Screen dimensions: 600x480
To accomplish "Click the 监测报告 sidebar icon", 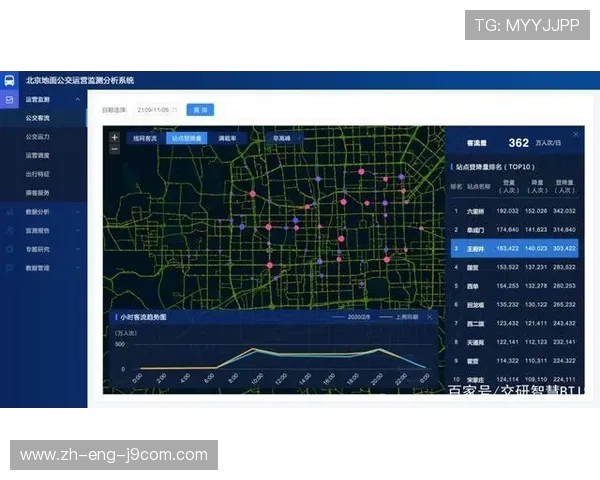I will click(x=9, y=230).
